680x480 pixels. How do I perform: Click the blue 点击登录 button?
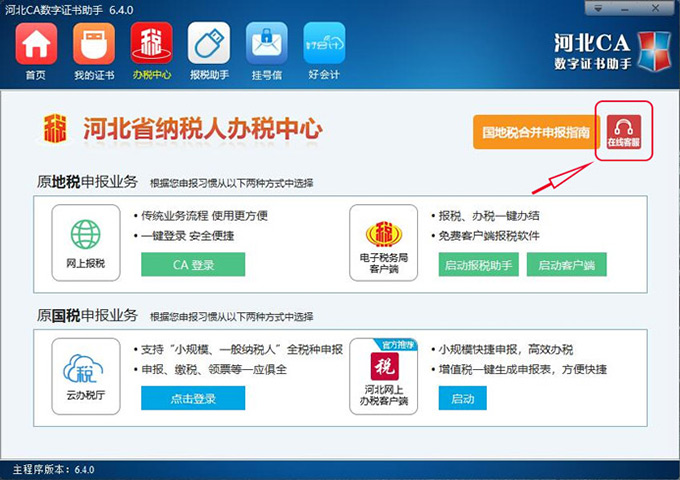[x=193, y=398]
